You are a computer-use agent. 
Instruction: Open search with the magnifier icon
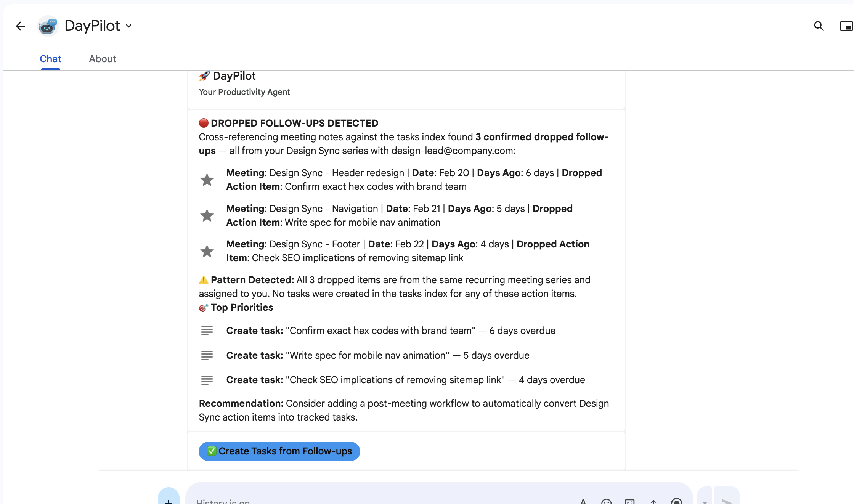819,26
